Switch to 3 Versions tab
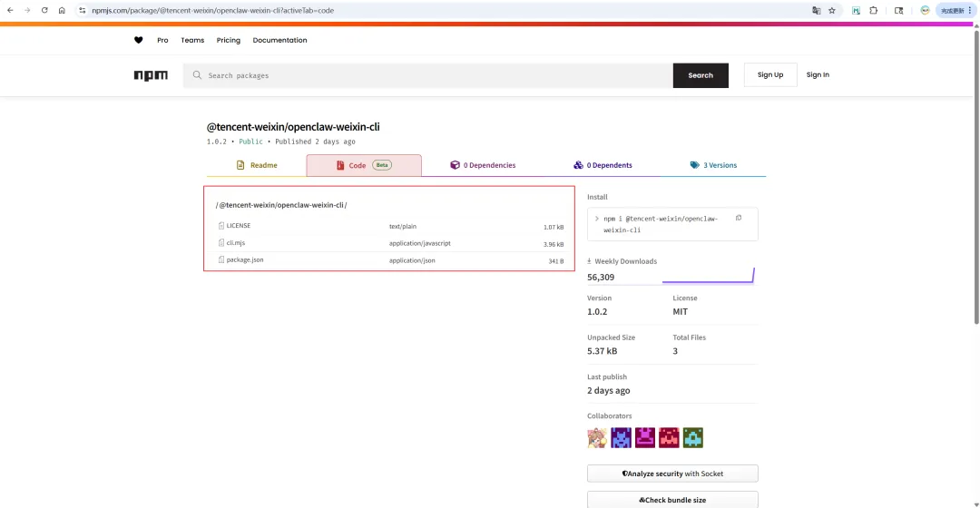Screen dimensions: 980x508 point(713,165)
